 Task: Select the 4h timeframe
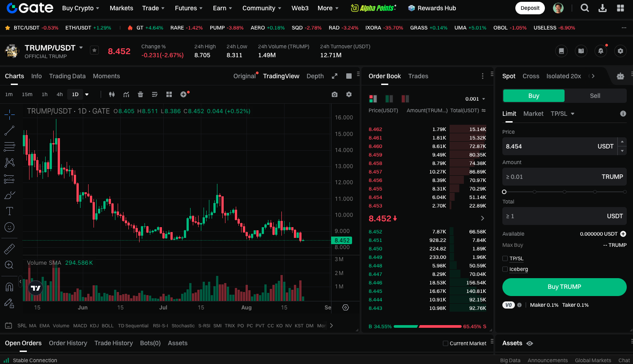(59, 94)
